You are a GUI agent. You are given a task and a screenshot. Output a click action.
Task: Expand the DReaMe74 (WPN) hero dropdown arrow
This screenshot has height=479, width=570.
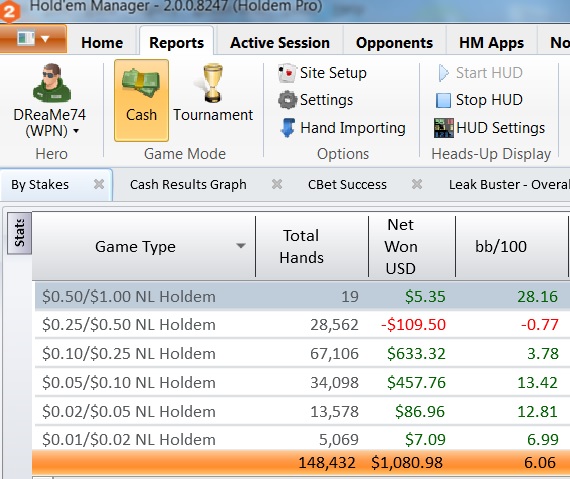pos(76,131)
